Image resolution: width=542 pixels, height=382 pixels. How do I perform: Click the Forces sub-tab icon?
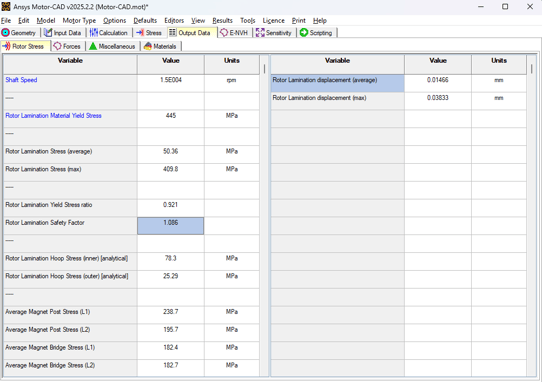click(58, 46)
